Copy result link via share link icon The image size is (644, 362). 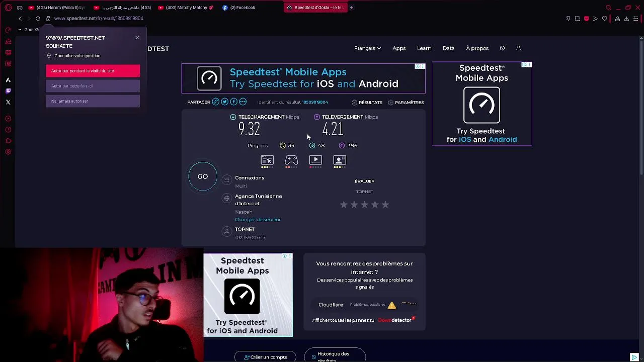(215, 102)
